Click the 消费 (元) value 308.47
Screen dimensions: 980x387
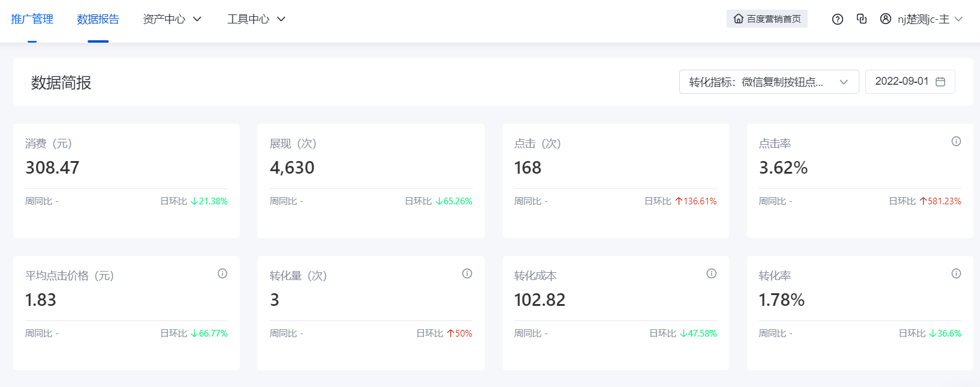click(52, 168)
